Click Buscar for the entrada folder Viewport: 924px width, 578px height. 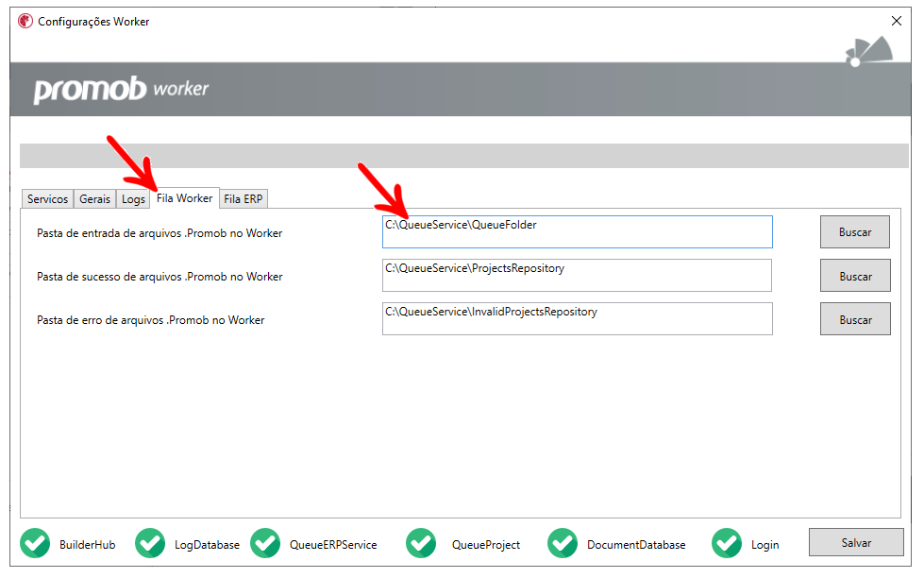point(855,231)
